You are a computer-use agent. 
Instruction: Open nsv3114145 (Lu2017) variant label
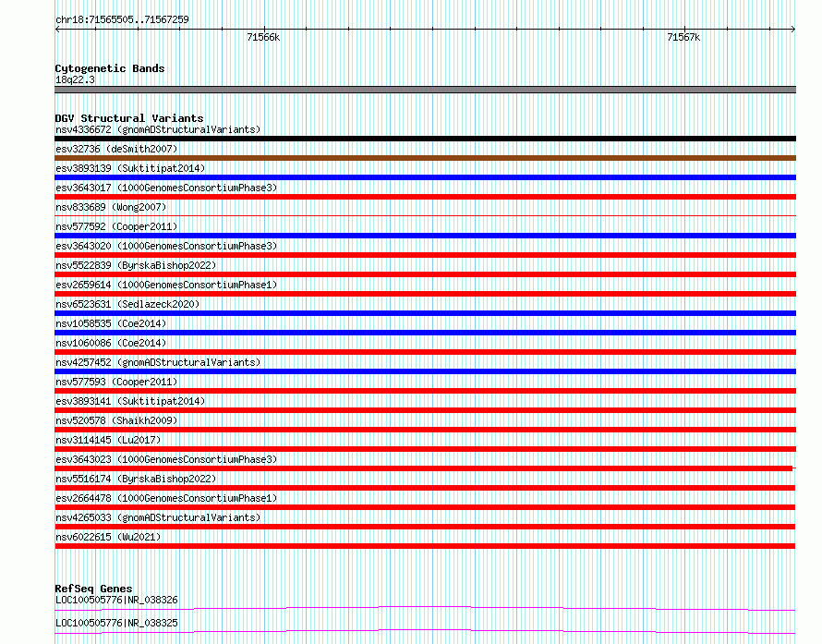(108, 440)
